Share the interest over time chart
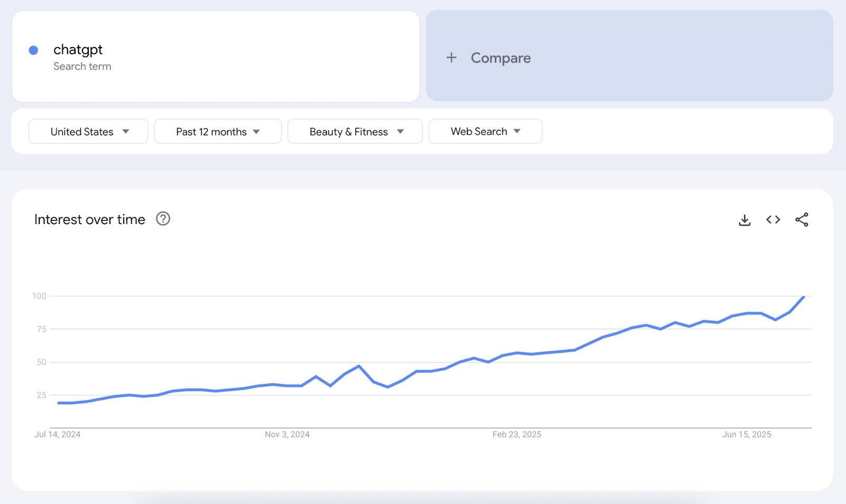 [802, 219]
